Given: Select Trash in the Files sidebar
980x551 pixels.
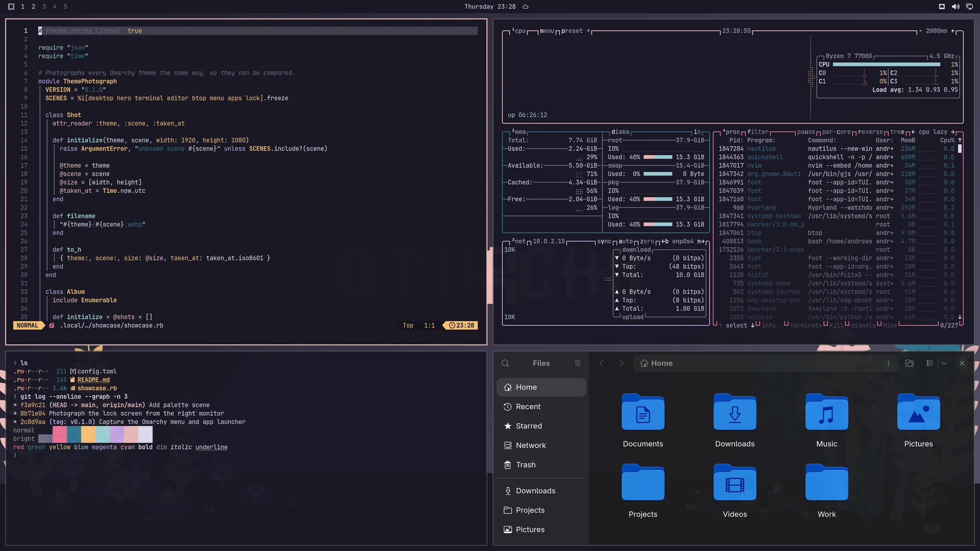Looking at the screenshot, I should pos(541,465).
